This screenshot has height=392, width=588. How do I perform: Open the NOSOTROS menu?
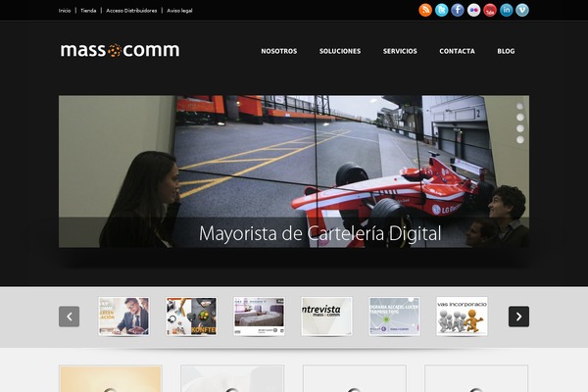(279, 51)
